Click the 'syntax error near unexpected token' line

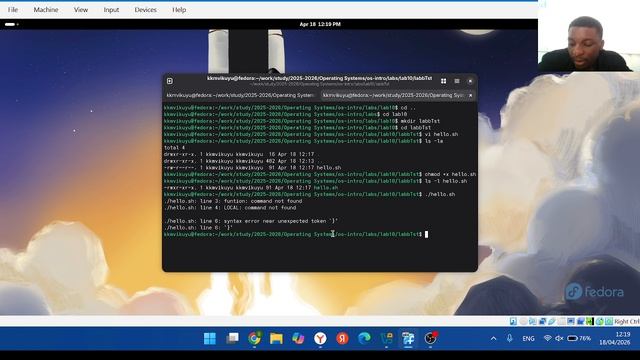pyautogui.click(x=251, y=221)
